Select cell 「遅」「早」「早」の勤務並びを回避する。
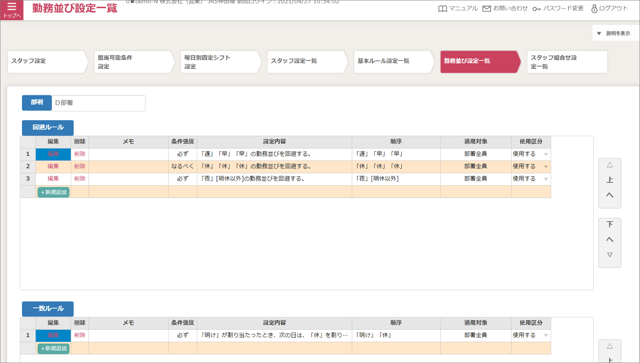Image resolution: width=640 pixels, height=363 pixels. pyautogui.click(x=274, y=154)
